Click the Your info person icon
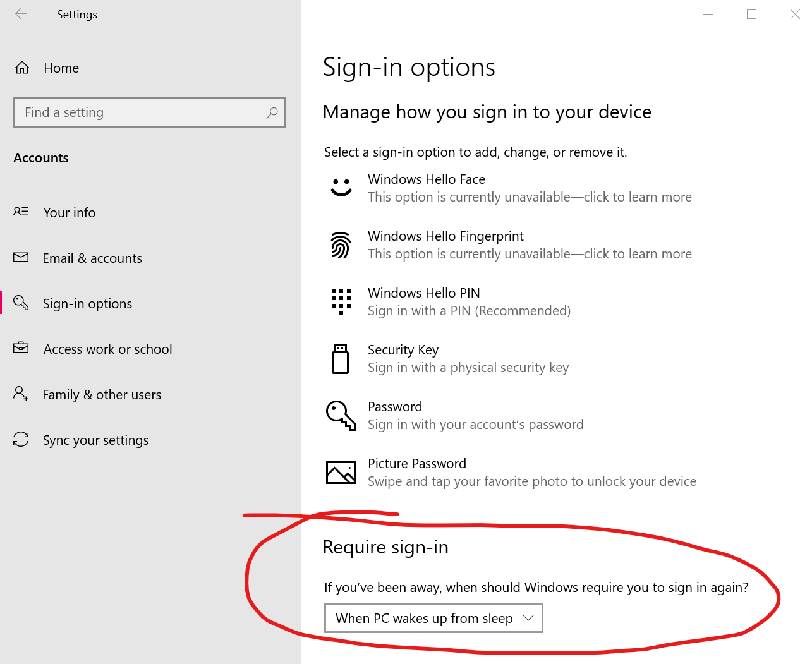Viewport: 812px width, 664px height. tap(21, 212)
